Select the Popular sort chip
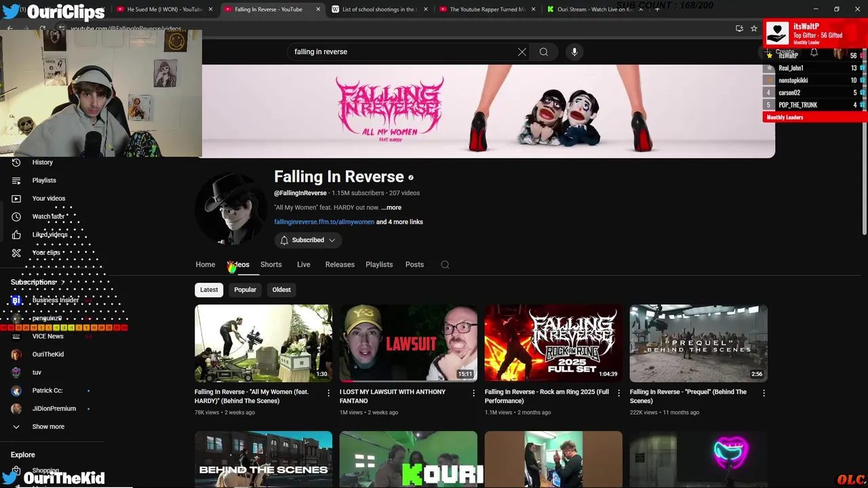This screenshot has height=488, width=868. click(245, 289)
